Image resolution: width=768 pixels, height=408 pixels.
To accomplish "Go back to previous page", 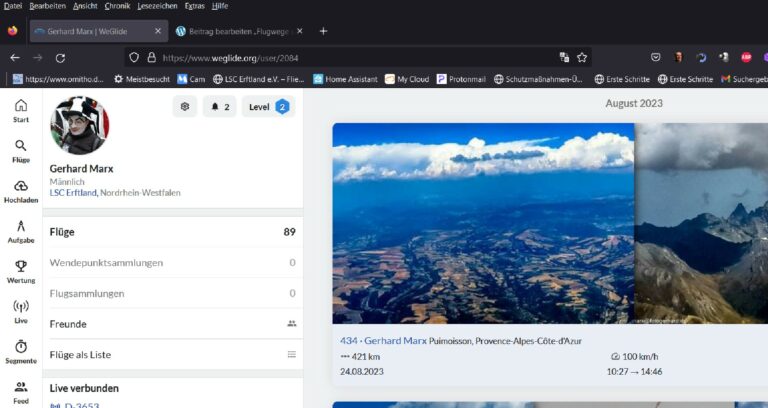I will point(15,58).
